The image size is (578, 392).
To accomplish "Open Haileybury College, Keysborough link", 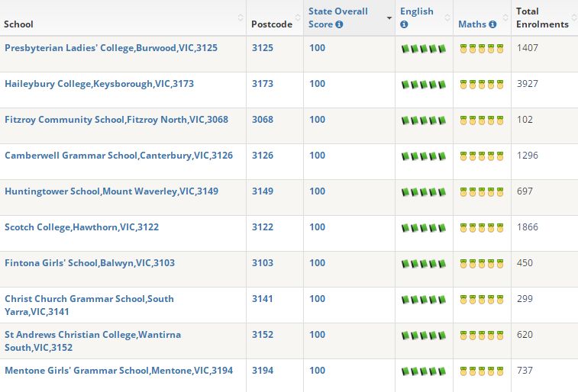I will (99, 84).
